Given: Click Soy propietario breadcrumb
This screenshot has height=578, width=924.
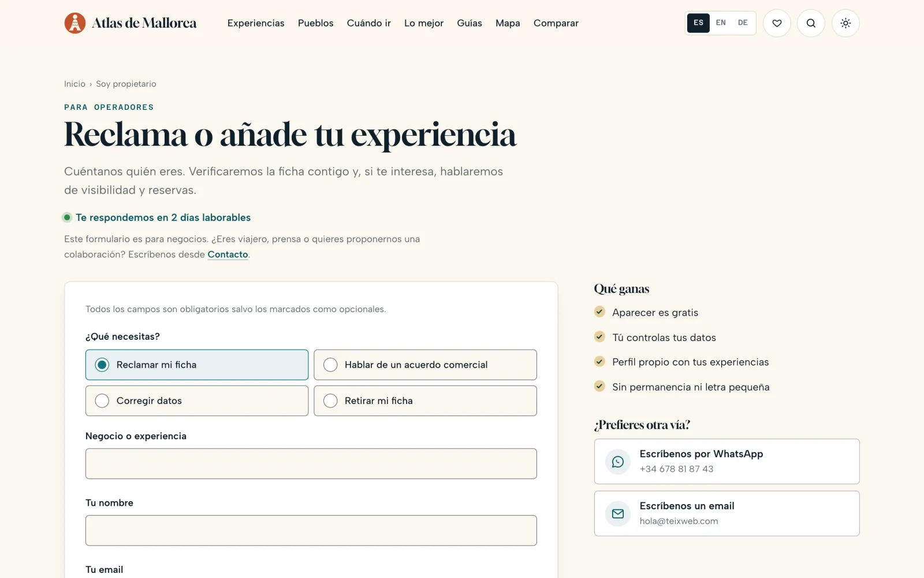Looking at the screenshot, I should pos(126,84).
